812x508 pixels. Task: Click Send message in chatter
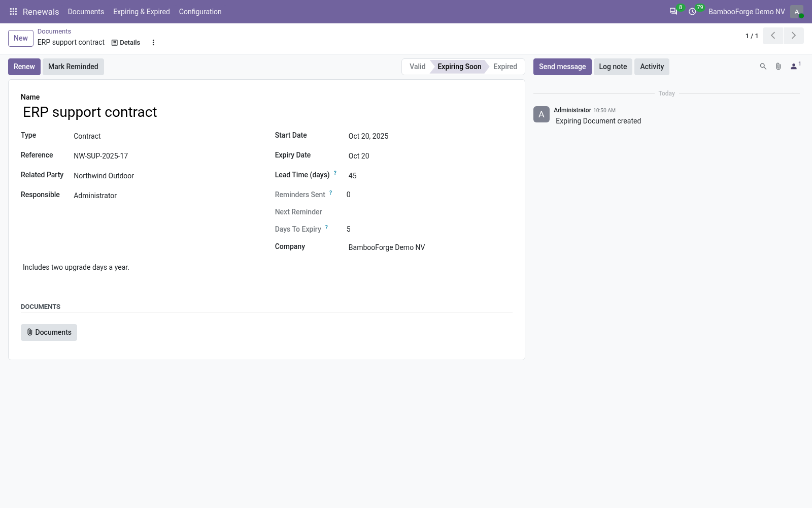562,67
